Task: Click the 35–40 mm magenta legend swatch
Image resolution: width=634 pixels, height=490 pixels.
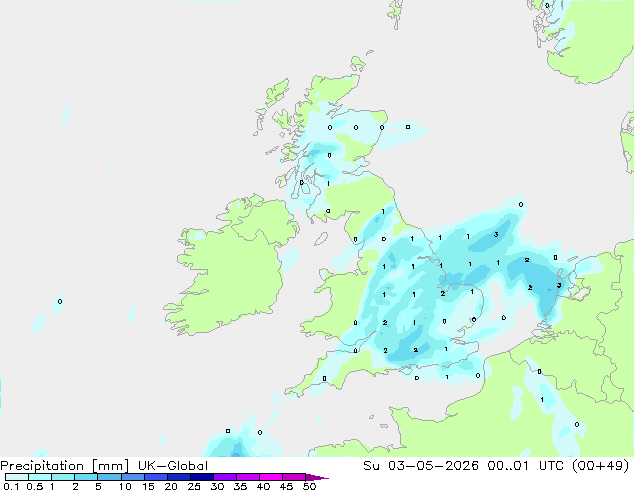Action: (248, 477)
